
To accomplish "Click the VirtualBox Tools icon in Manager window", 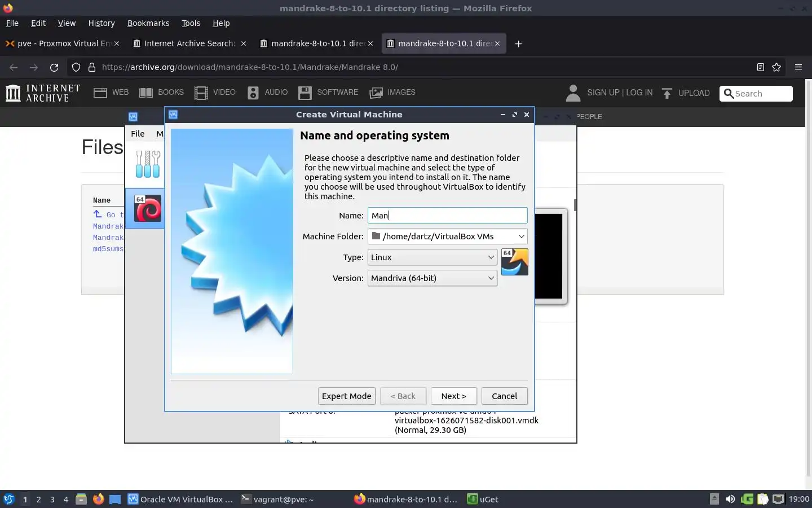I will (x=148, y=164).
